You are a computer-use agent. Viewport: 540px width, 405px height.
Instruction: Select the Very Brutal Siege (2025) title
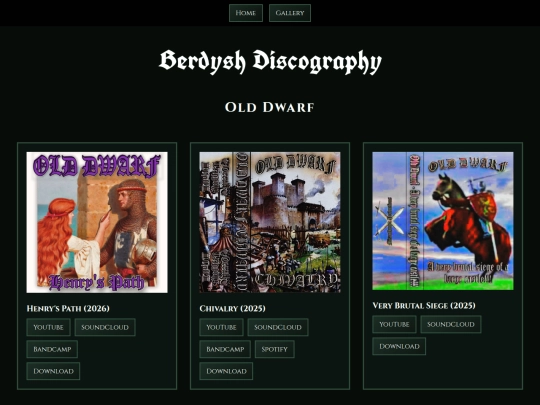pos(424,305)
